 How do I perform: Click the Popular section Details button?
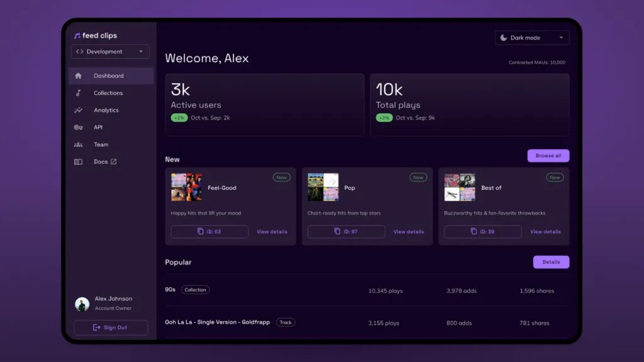551,262
